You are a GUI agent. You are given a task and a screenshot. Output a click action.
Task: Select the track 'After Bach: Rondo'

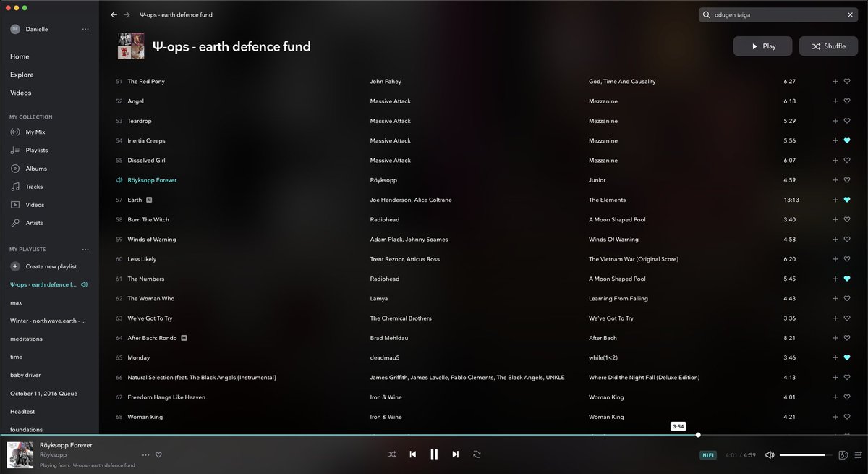152,338
